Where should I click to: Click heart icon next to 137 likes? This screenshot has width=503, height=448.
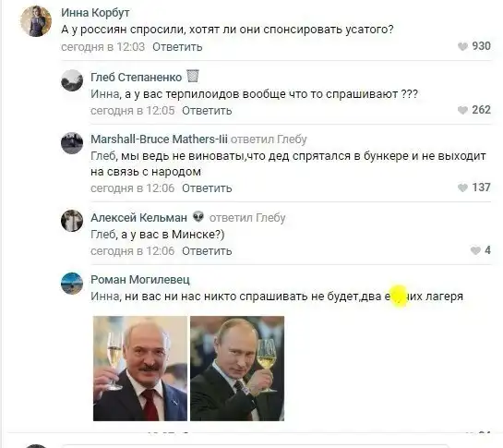point(462,188)
